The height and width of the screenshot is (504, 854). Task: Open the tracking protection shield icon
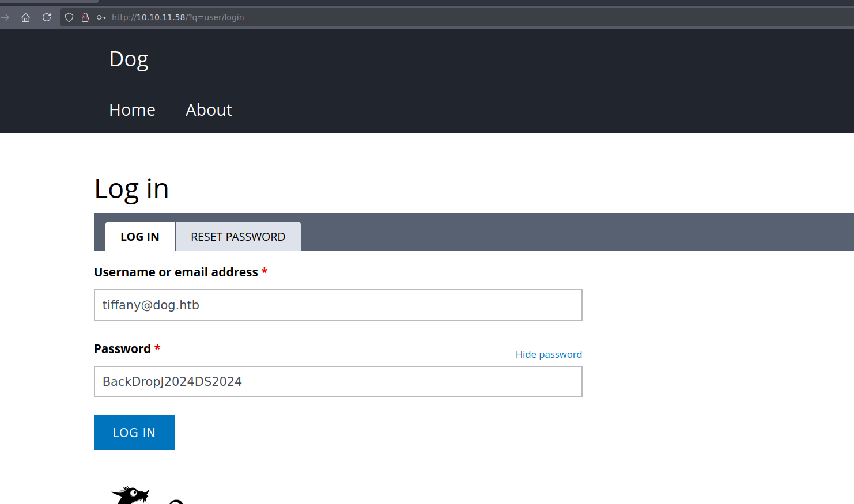[69, 17]
